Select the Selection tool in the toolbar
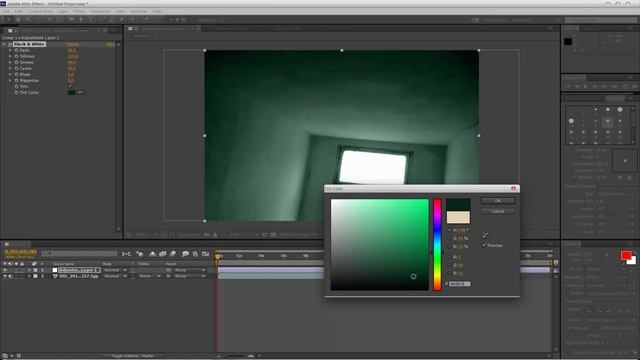This screenshot has width=640, height=360. [x=8, y=20]
